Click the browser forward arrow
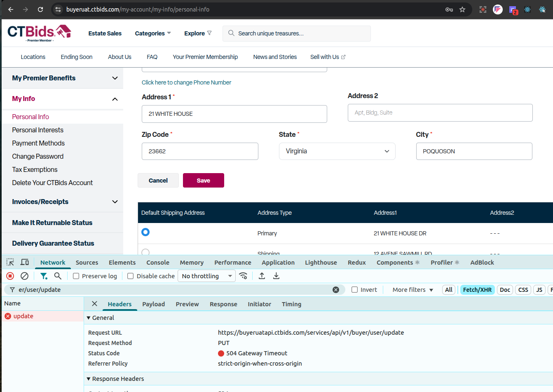This screenshot has width=553, height=392. point(26,9)
